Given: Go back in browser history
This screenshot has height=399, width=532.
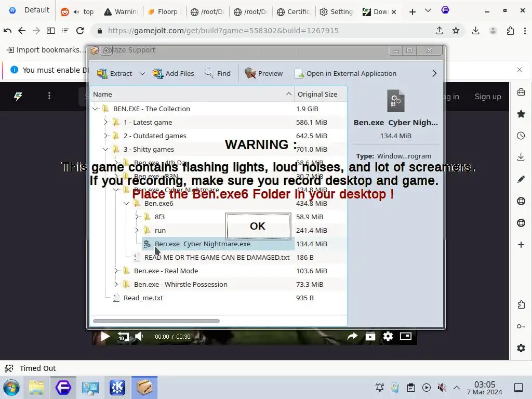Looking at the screenshot, I should tap(22, 31).
